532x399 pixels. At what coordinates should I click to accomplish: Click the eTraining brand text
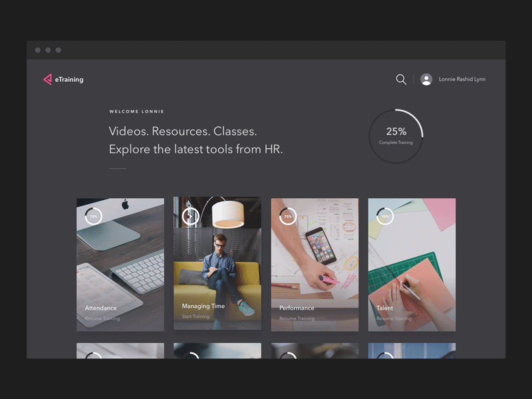click(x=69, y=79)
